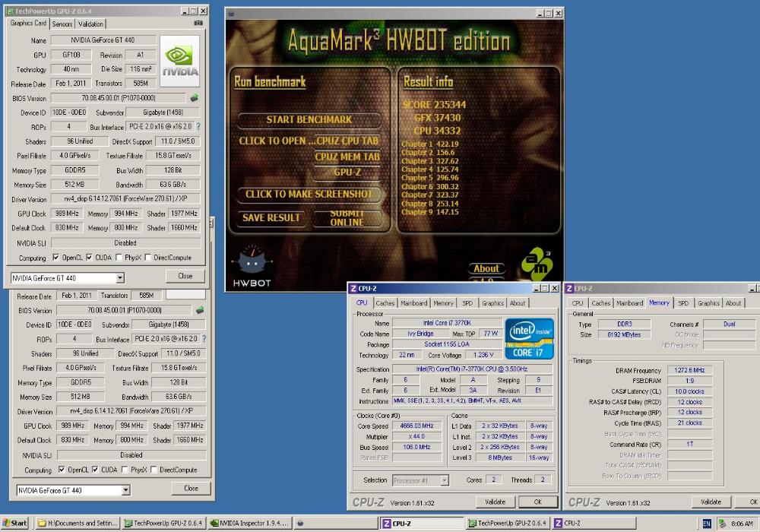The image size is (760, 532).
Task: Click About button in AquaMark
Action: tap(486, 268)
